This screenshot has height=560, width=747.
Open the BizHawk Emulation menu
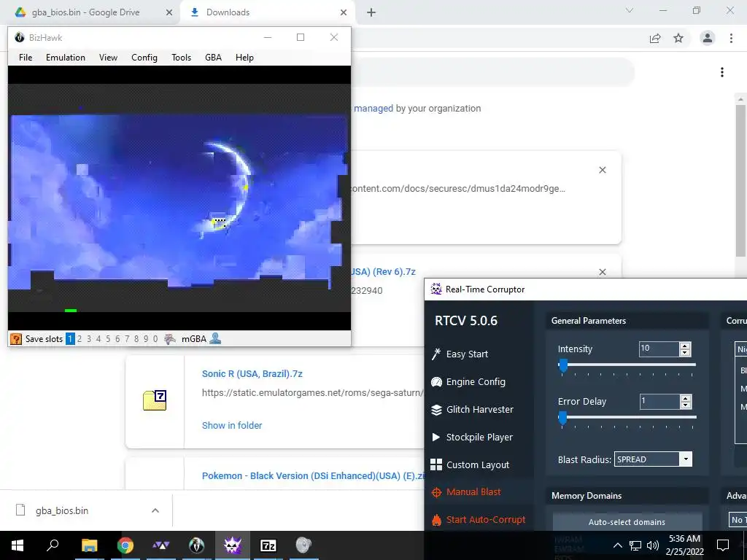(x=66, y=58)
